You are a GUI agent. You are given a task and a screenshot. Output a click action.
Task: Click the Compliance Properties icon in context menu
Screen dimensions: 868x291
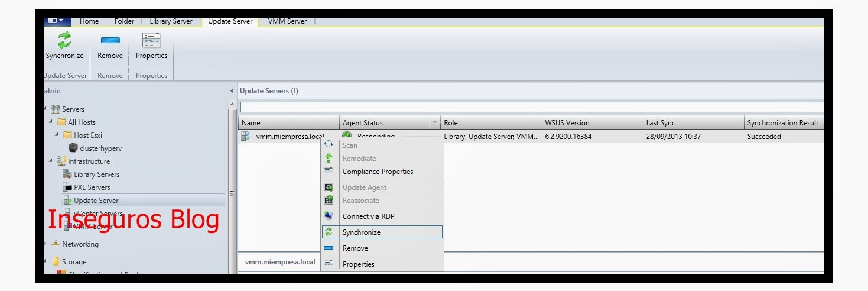coord(329,172)
